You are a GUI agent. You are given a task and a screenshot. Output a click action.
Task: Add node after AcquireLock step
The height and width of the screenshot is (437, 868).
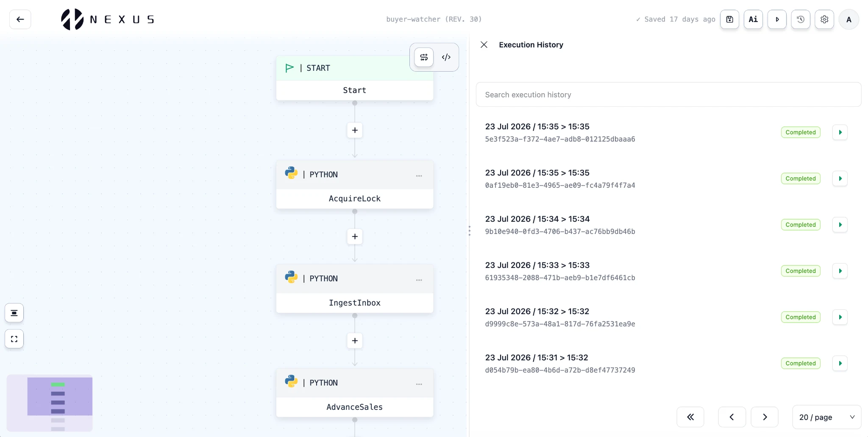(355, 237)
